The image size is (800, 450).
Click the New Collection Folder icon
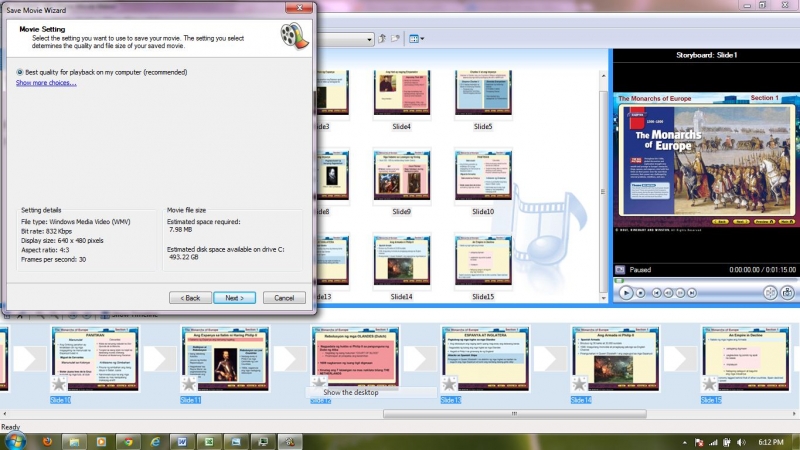397,39
